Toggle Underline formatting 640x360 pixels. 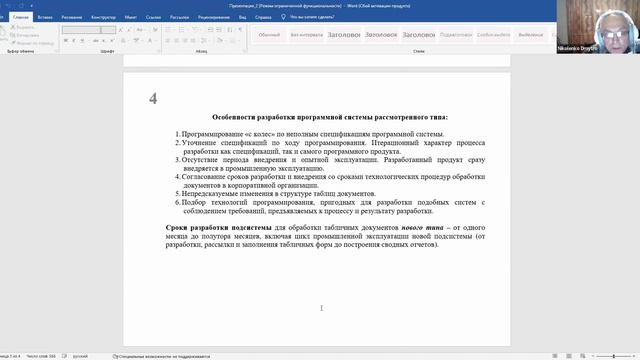[82, 40]
